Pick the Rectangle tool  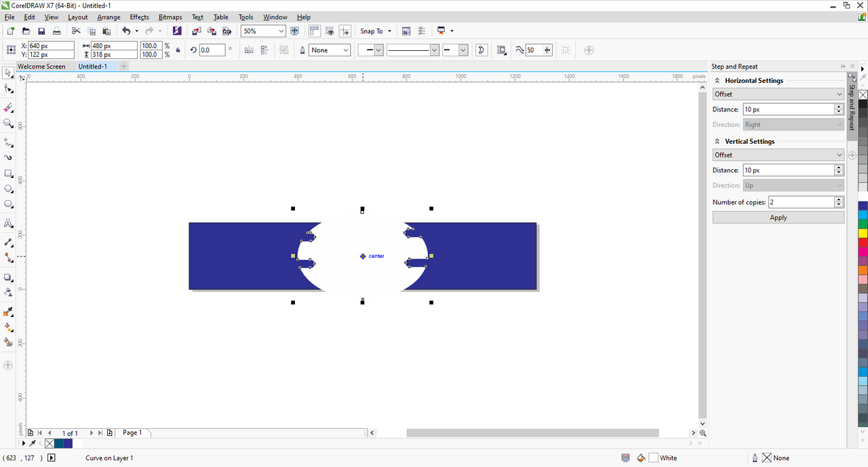(8, 173)
